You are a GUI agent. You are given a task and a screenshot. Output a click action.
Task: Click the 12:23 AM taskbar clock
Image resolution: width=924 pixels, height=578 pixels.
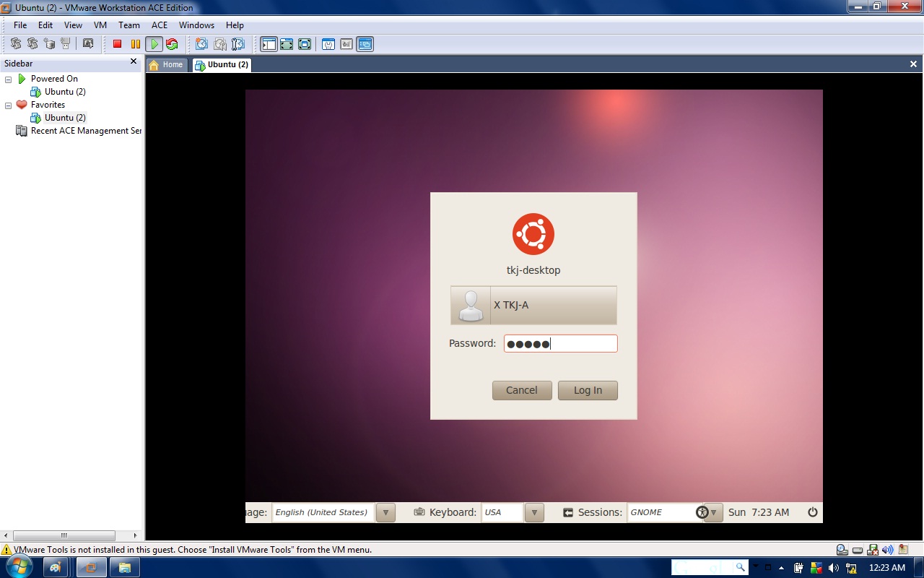coord(886,568)
